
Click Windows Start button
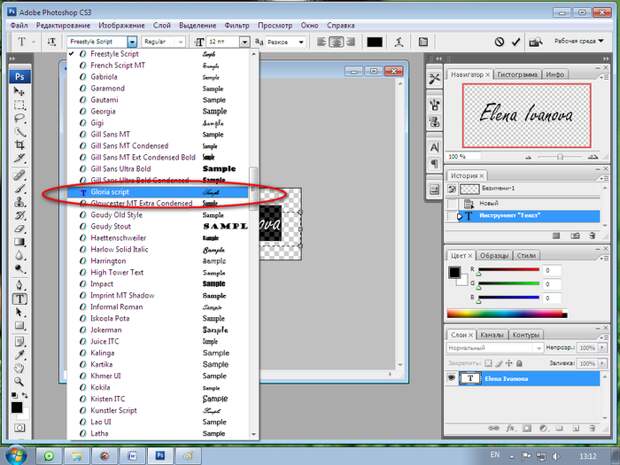[15, 455]
